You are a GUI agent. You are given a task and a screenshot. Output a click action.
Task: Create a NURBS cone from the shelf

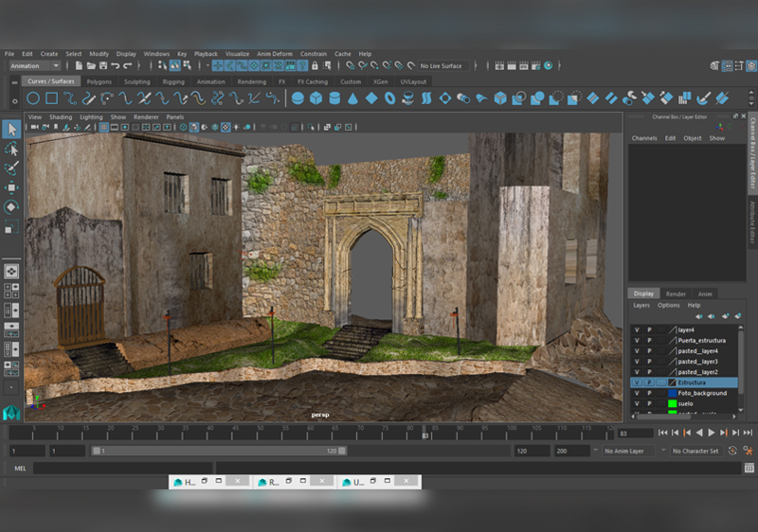coord(352,98)
